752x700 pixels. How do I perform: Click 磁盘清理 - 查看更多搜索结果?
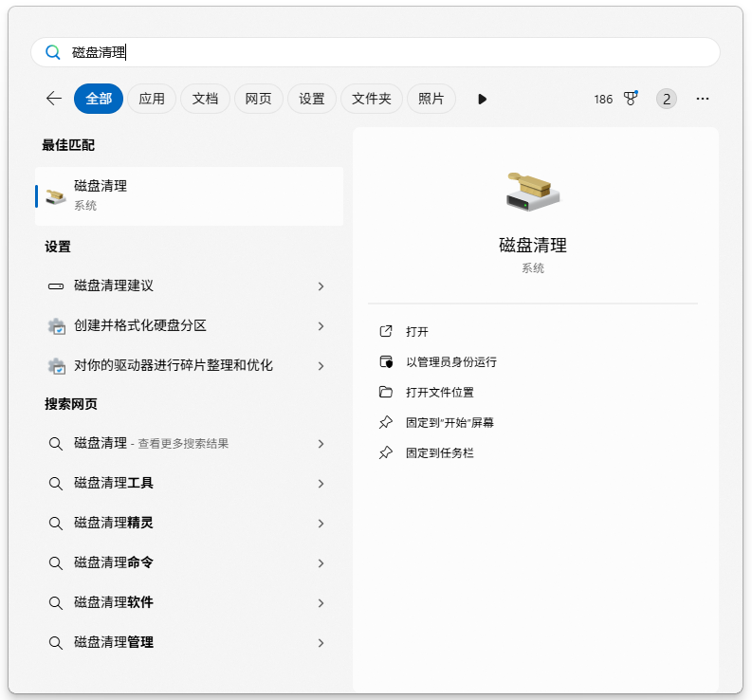click(x=189, y=444)
